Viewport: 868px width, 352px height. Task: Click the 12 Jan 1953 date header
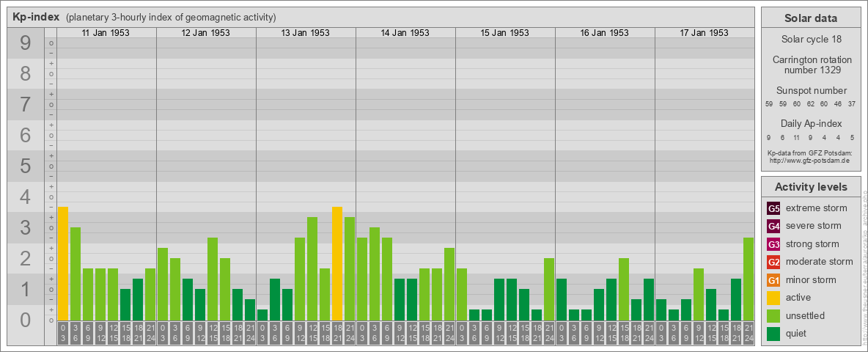205,33
